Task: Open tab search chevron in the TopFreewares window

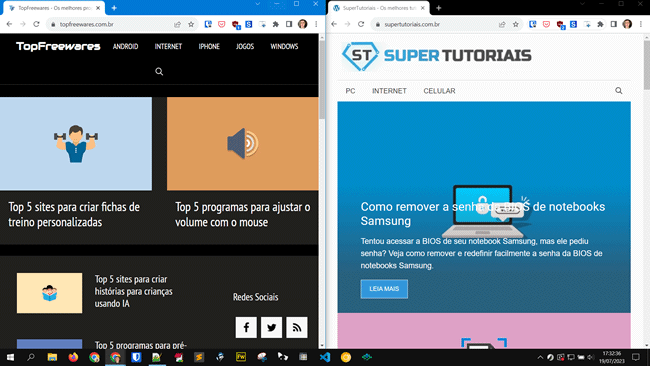Action: 257,4
